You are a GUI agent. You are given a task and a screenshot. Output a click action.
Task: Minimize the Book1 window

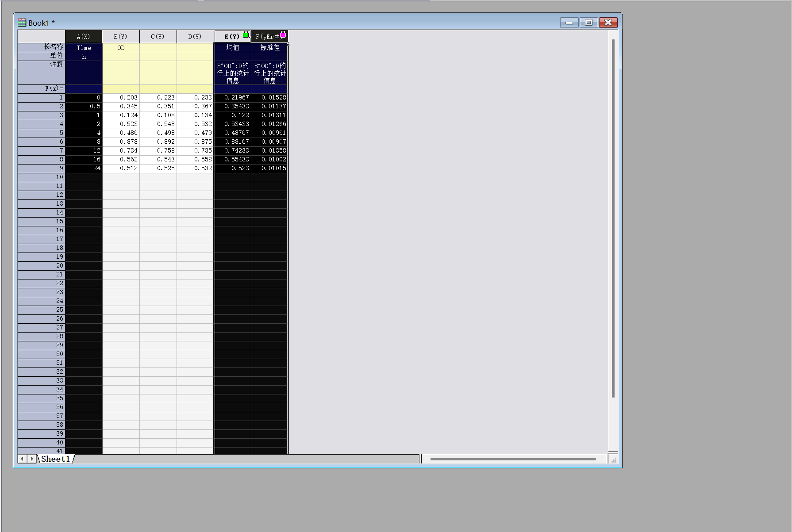click(x=569, y=23)
